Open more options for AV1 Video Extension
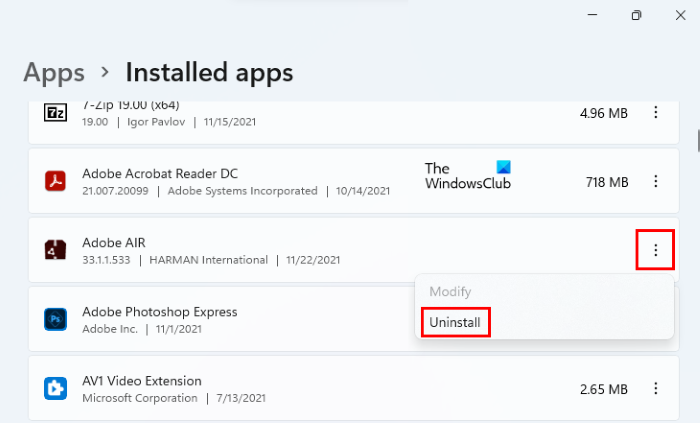Viewport: 700px width, 423px height. pyautogui.click(x=656, y=388)
